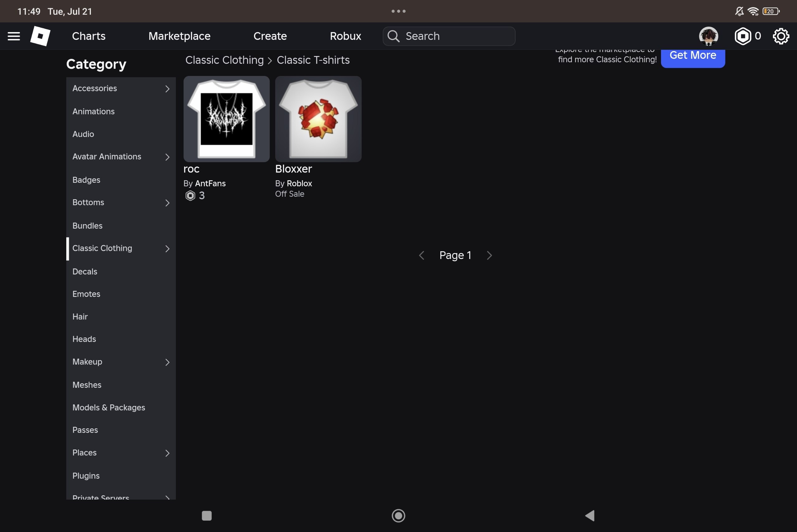The width and height of the screenshot is (797, 532).
Task: Tap the muted notifications bell icon
Action: coord(739,11)
